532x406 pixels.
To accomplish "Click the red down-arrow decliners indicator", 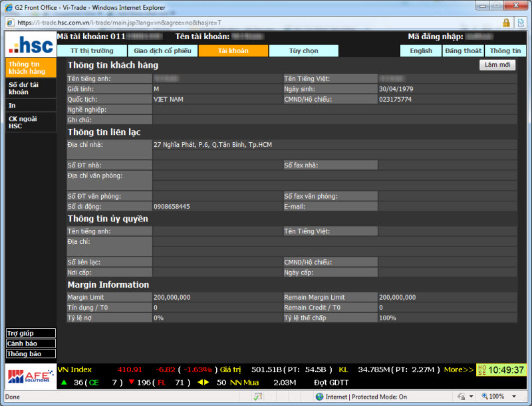I will pyautogui.click(x=131, y=383).
